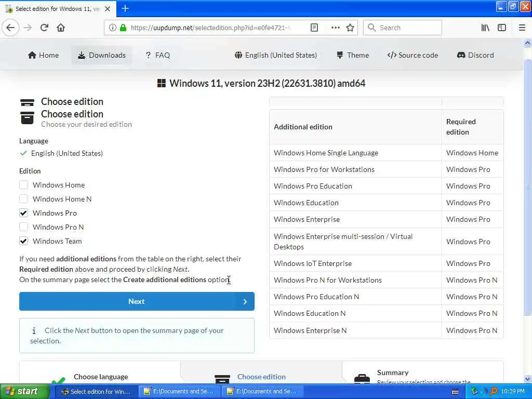Uncheck the Windows Pro checkbox
The width and height of the screenshot is (532, 399).
[23, 212]
